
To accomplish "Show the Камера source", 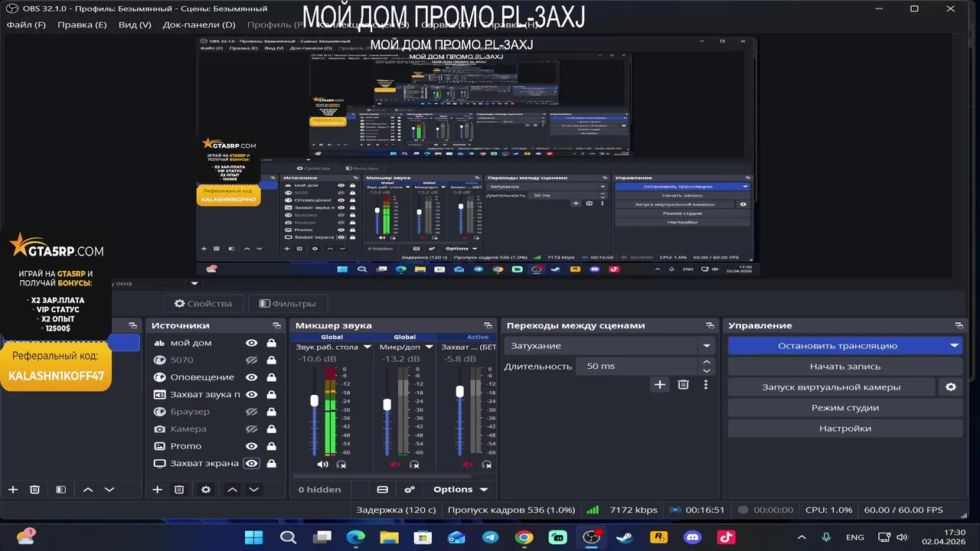I will coord(251,429).
